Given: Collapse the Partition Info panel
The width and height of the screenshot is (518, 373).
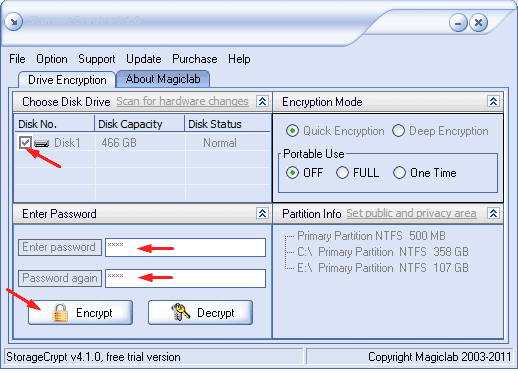Looking at the screenshot, I should pos(493,213).
